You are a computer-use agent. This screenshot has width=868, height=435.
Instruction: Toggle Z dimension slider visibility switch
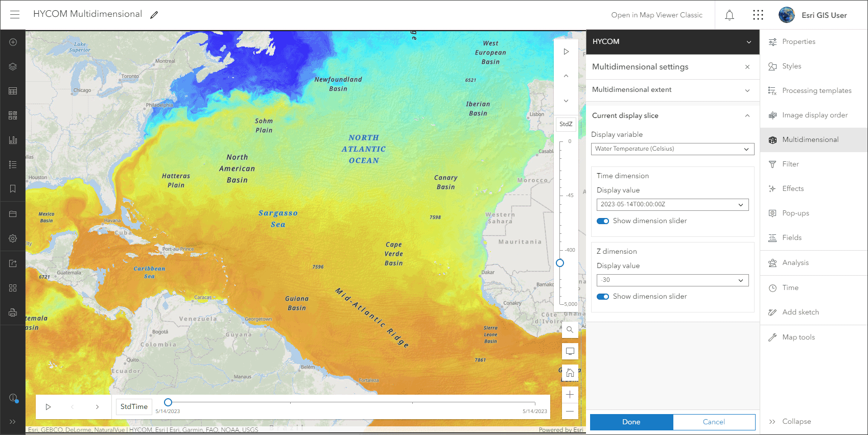(603, 297)
